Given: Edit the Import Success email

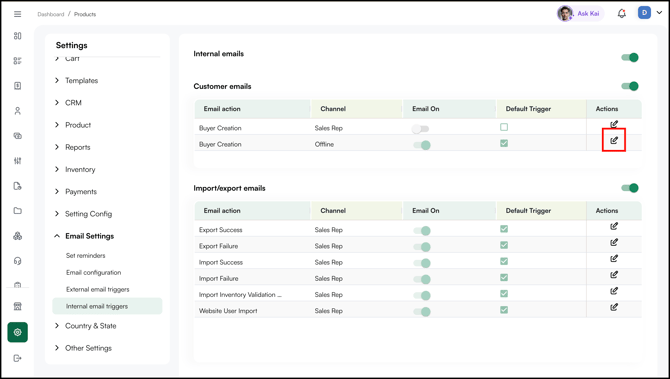Looking at the screenshot, I should 614,259.
